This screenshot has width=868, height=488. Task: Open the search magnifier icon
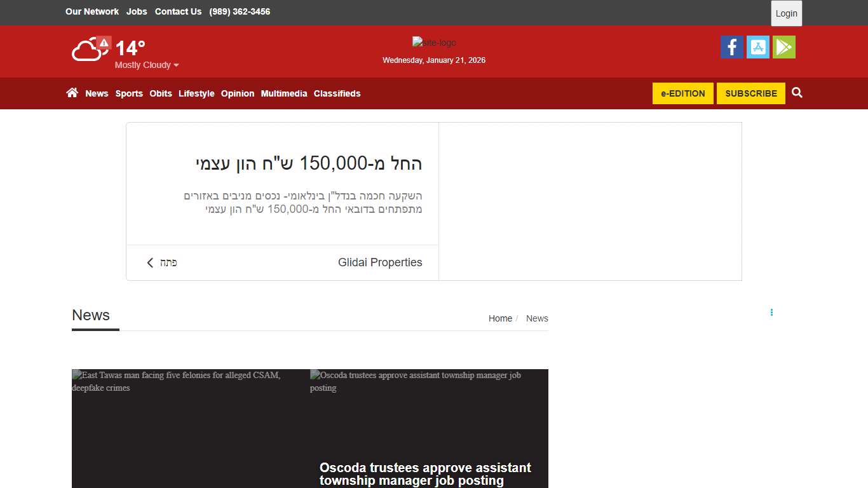click(797, 93)
